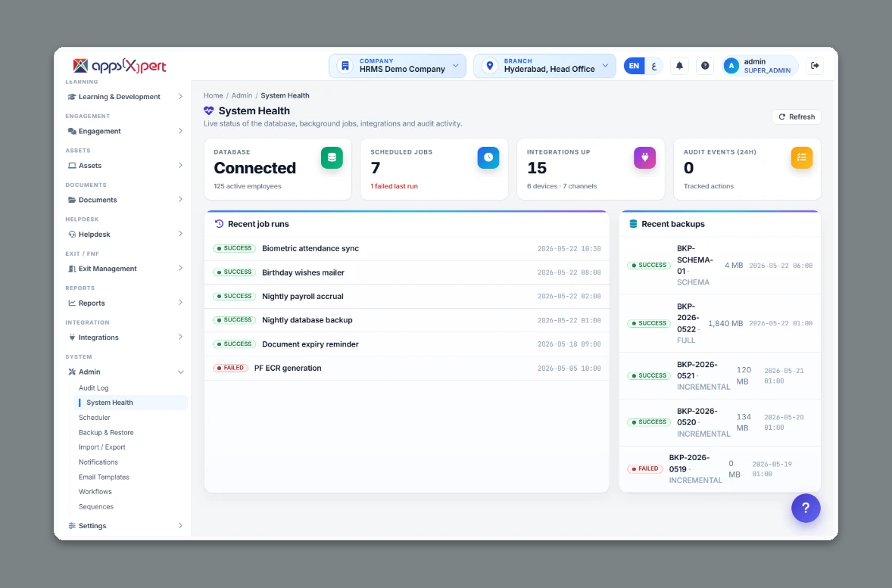Open the Company dropdown HRMS Demo Company

[x=397, y=66]
